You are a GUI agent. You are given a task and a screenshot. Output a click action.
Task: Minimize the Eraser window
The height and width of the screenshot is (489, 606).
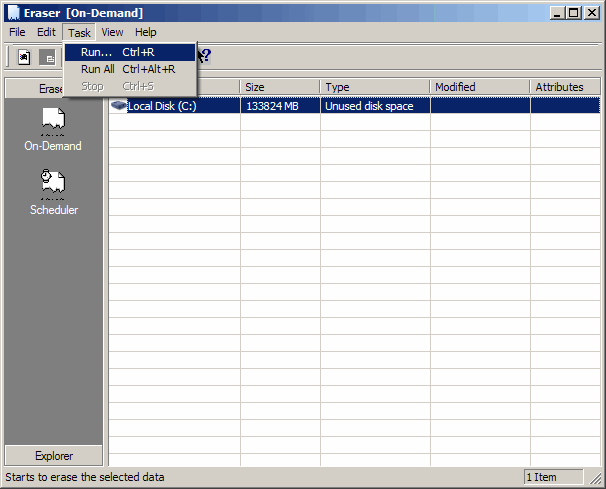pyautogui.click(x=557, y=13)
